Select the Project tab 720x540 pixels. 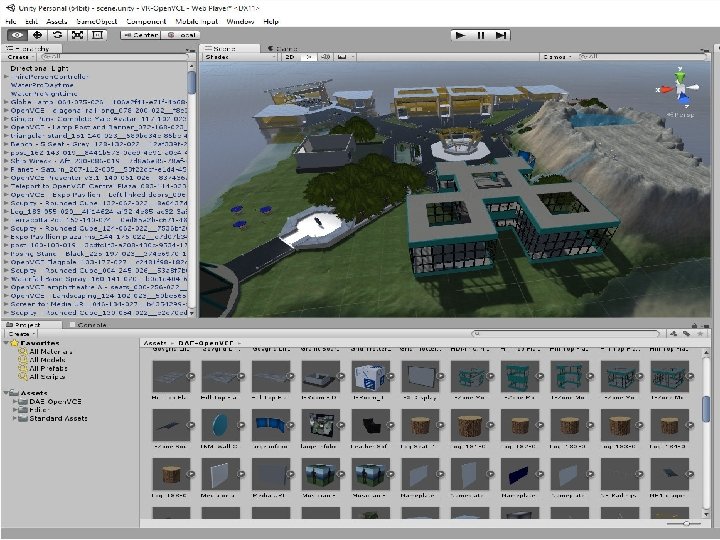pos(31,325)
